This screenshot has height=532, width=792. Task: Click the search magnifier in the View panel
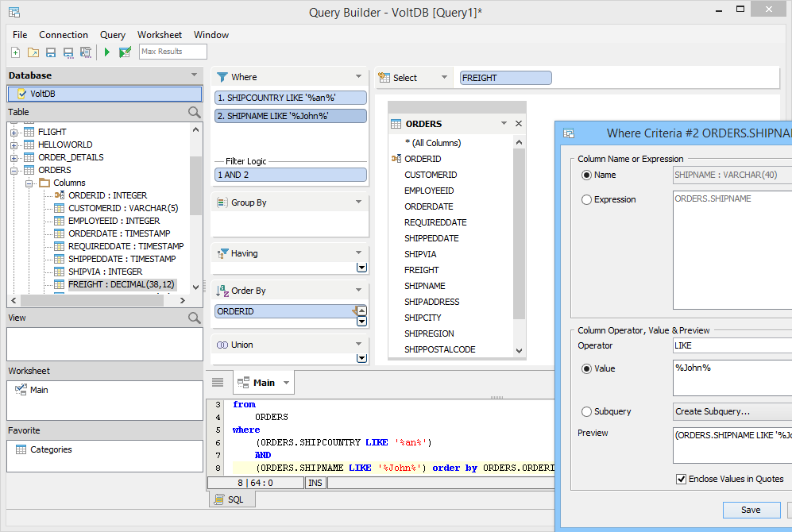pos(195,318)
